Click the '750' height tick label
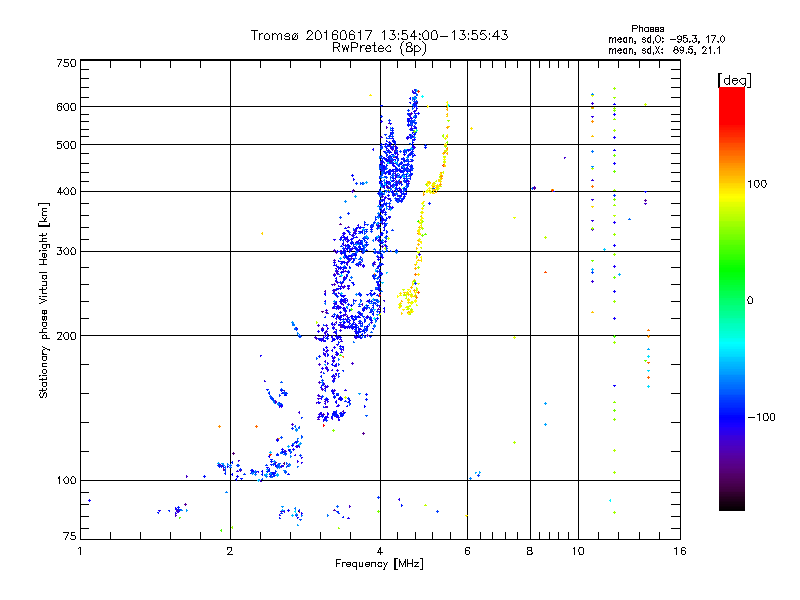The height and width of the screenshot is (600, 800). pyautogui.click(x=67, y=63)
